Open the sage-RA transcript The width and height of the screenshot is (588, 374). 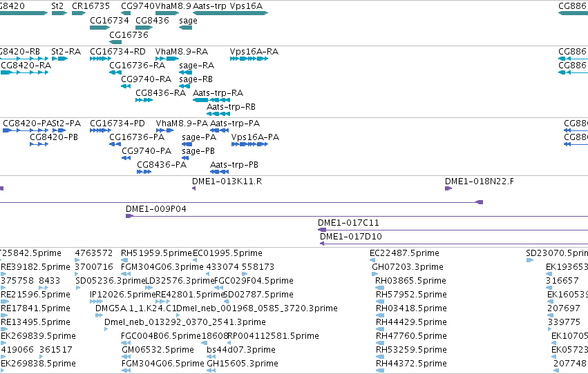coord(186,72)
